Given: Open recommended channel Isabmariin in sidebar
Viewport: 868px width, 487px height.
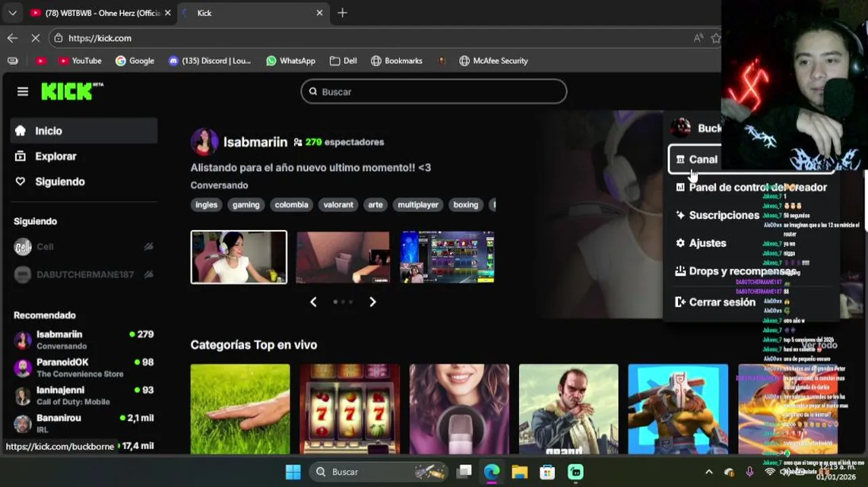Looking at the screenshot, I should 84,340.
